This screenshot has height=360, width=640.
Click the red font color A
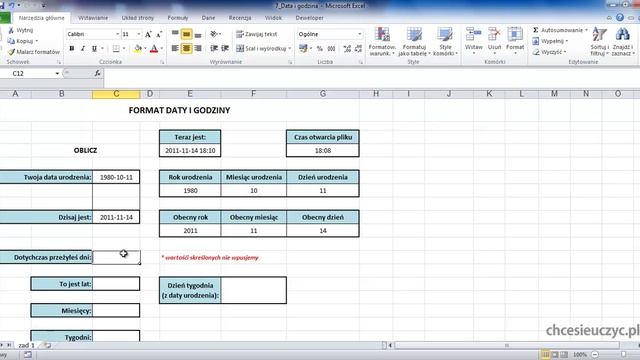(x=154, y=49)
